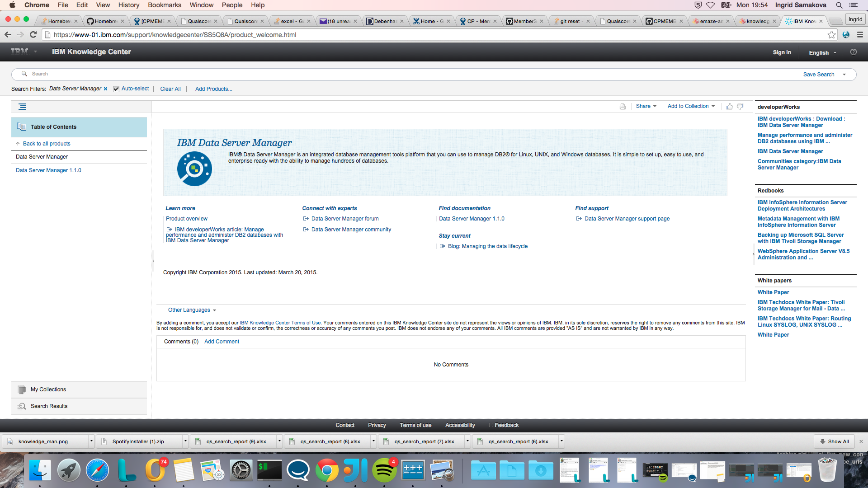
Task: Open Spotify from the dock
Action: [384, 470]
